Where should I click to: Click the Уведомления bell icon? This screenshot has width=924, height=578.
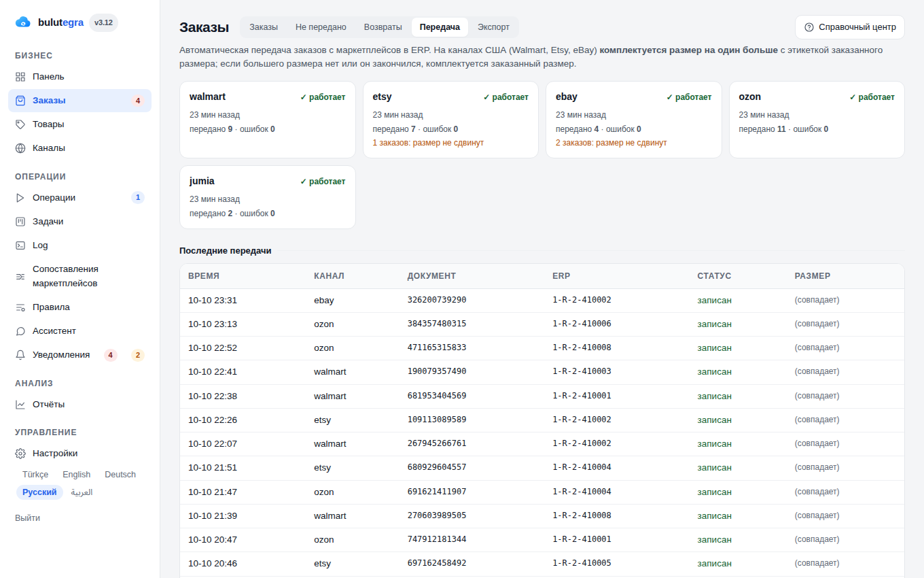pos(20,355)
